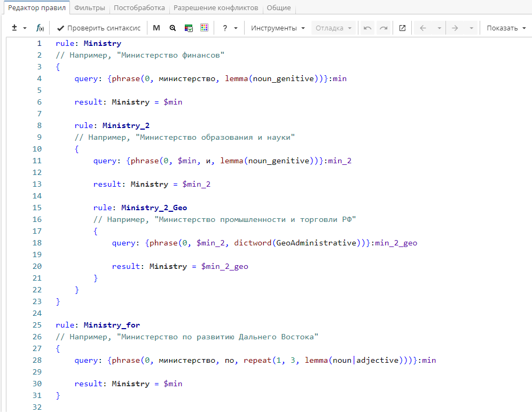Click the comment about Дальнего Востока
Image resolution: width=532 pixels, height=414 pixels.
(x=187, y=337)
